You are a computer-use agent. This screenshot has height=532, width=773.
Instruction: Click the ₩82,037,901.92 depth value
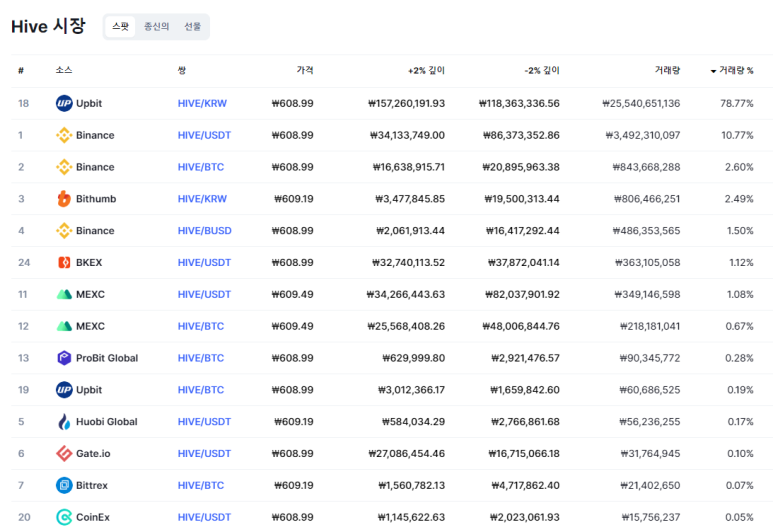[x=521, y=294]
